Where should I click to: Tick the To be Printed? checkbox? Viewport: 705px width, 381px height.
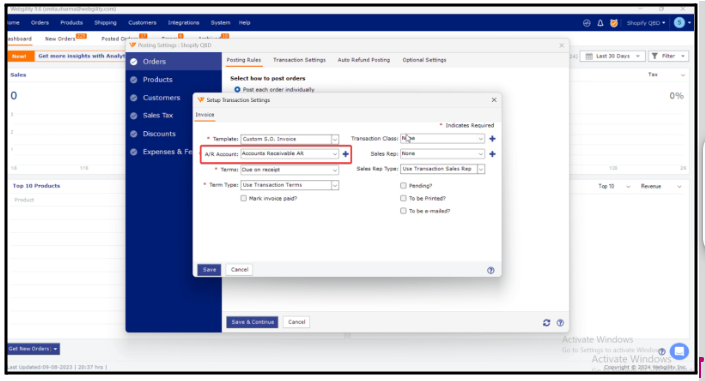pos(403,198)
